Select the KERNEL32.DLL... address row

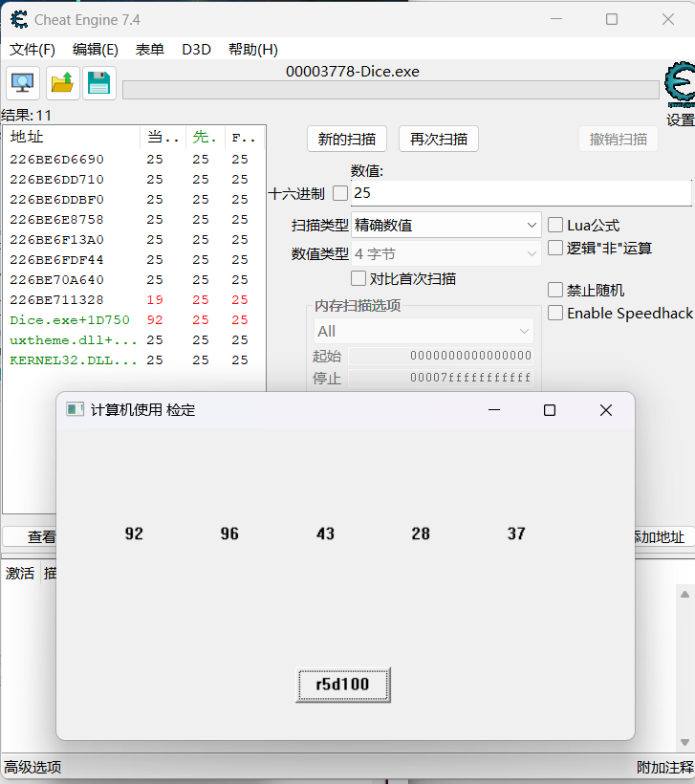pyautogui.click(x=134, y=360)
